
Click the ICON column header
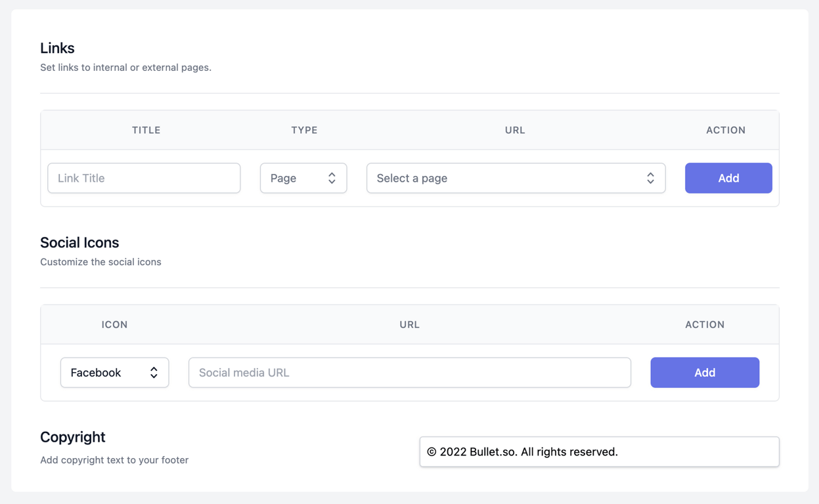coord(114,324)
